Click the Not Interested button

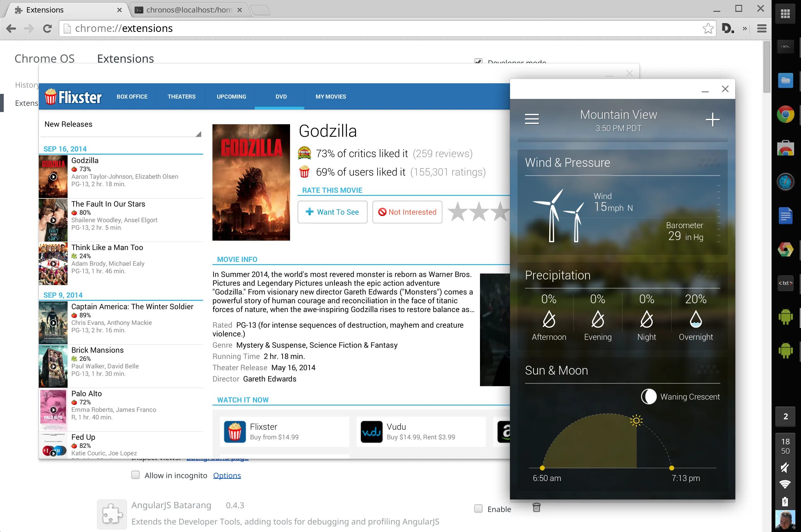(407, 212)
